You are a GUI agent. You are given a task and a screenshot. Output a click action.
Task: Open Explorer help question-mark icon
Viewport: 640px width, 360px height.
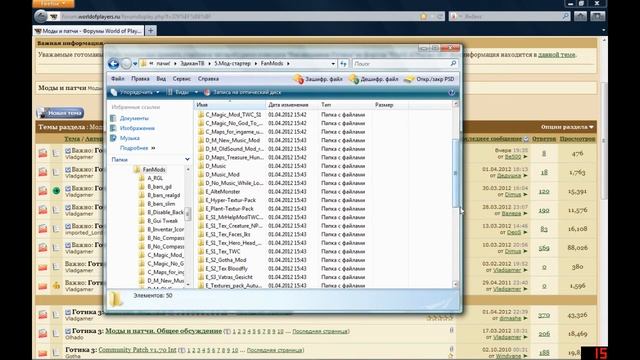click(451, 93)
